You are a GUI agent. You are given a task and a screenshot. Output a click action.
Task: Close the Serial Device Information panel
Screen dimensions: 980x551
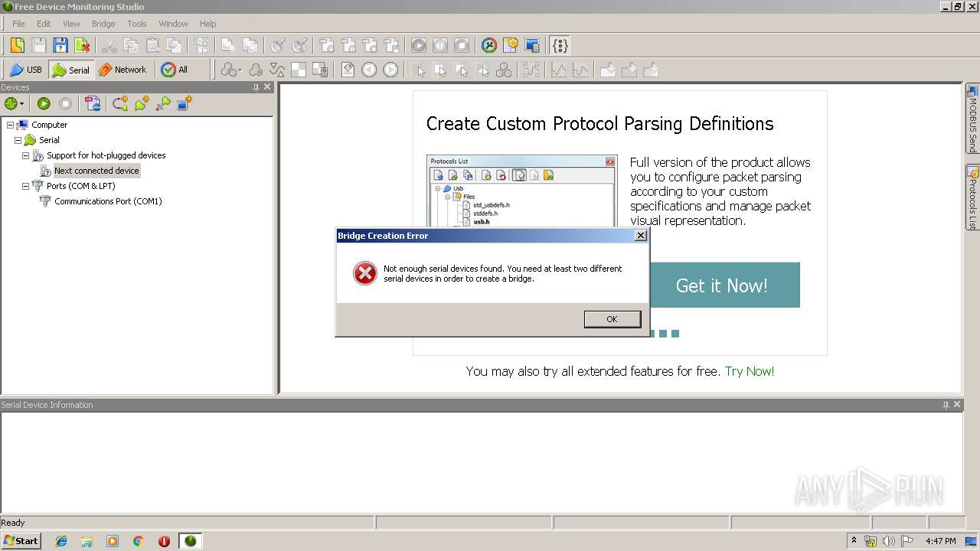(x=957, y=405)
